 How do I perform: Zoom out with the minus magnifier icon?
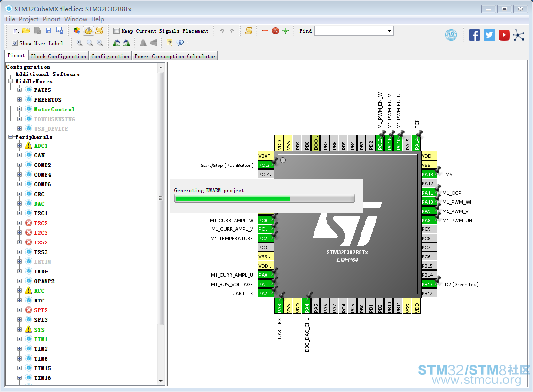click(x=100, y=43)
